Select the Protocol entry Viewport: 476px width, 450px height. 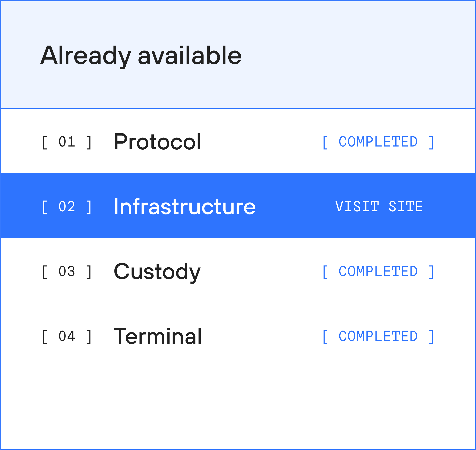pos(157,142)
